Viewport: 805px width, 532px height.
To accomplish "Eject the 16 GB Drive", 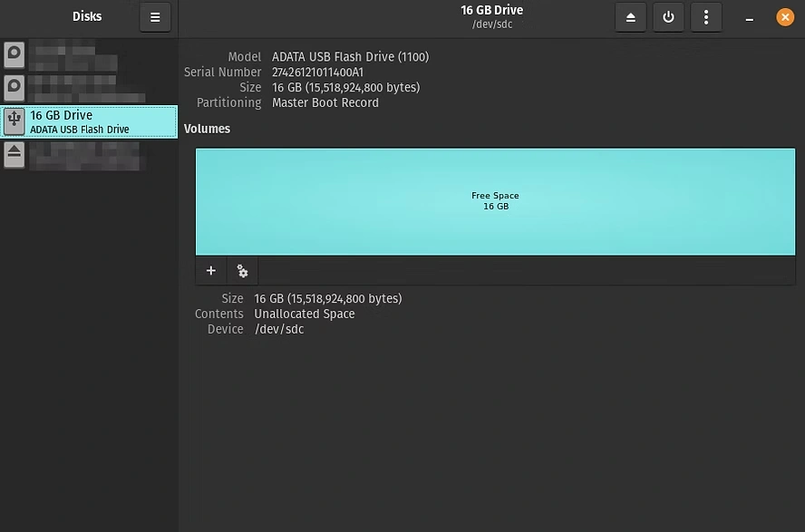I will [630, 17].
